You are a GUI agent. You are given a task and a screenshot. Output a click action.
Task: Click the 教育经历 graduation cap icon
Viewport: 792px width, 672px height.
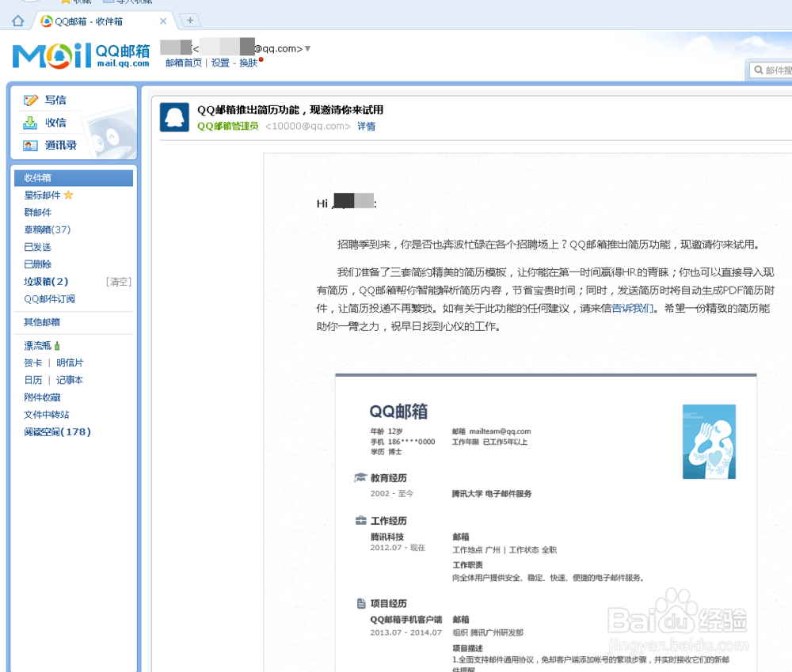click(360, 477)
